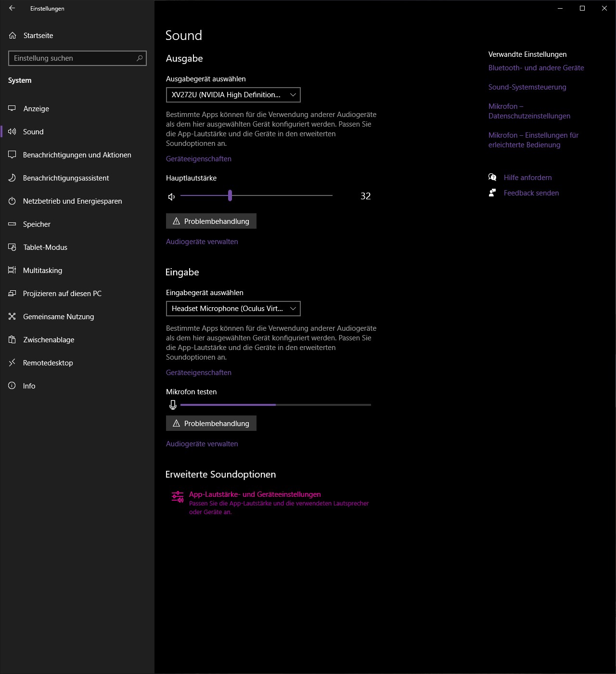Open the Zwischenablage settings page

tap(49, 340)
